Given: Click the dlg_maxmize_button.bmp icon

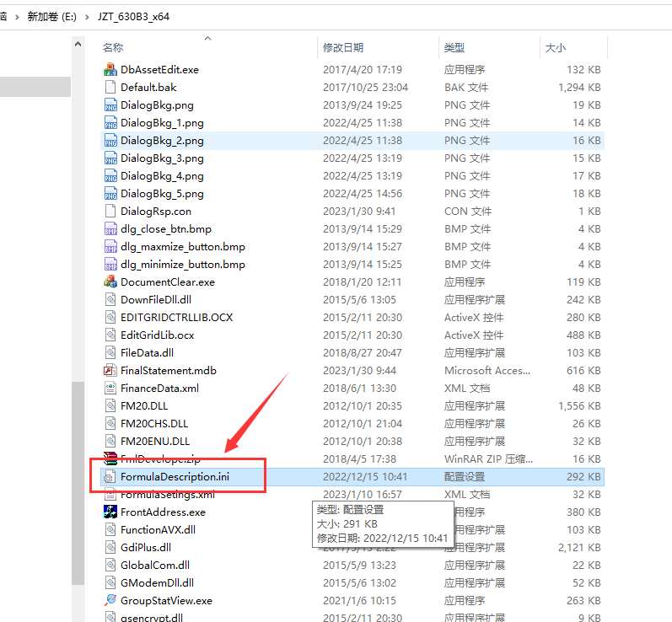Looking at the screenshot, I should click(110, 247).
